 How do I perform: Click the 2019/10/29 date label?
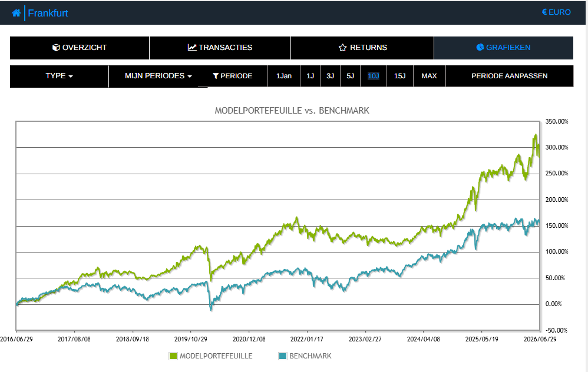tap(190, 339)
